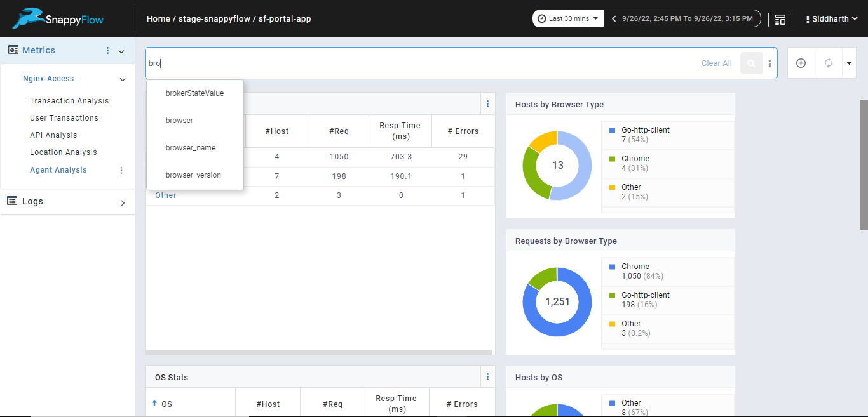Screen dimensions: 868x417
Task: Click the refresh dashboard icon
Action: coord(829,63)
